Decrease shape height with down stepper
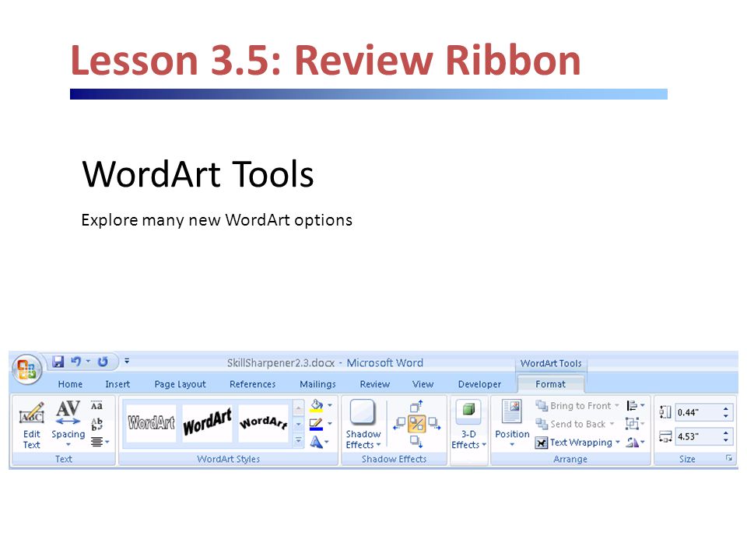 click(725, 416)
